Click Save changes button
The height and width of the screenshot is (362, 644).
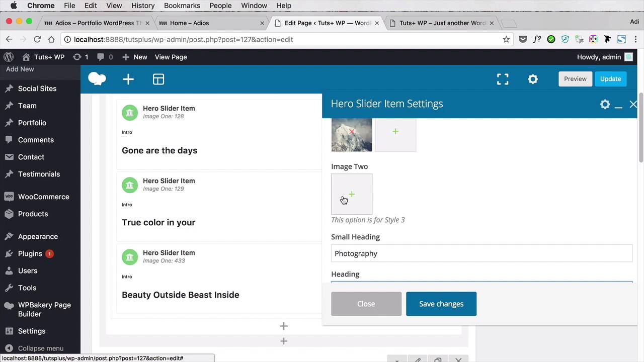click(x=441, y=304)
